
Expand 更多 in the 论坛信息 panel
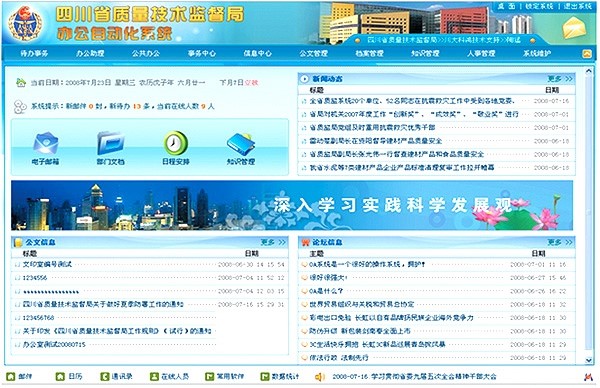(x=559, y=242)
